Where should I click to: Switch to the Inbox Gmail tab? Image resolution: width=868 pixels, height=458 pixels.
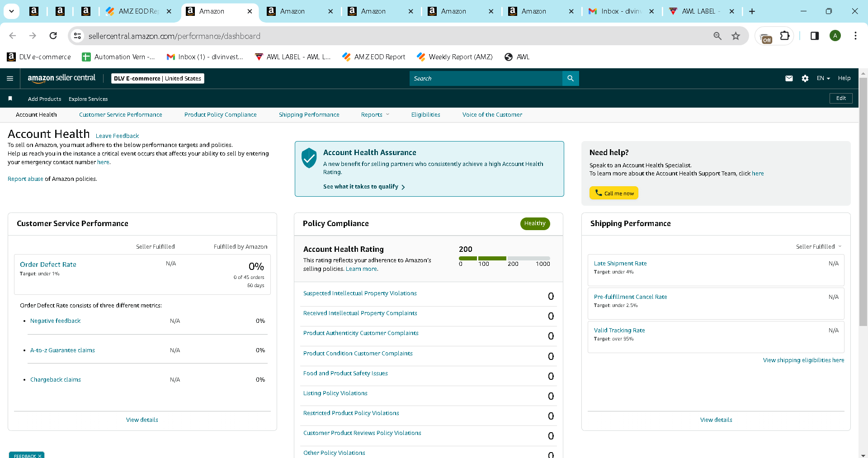621,11
